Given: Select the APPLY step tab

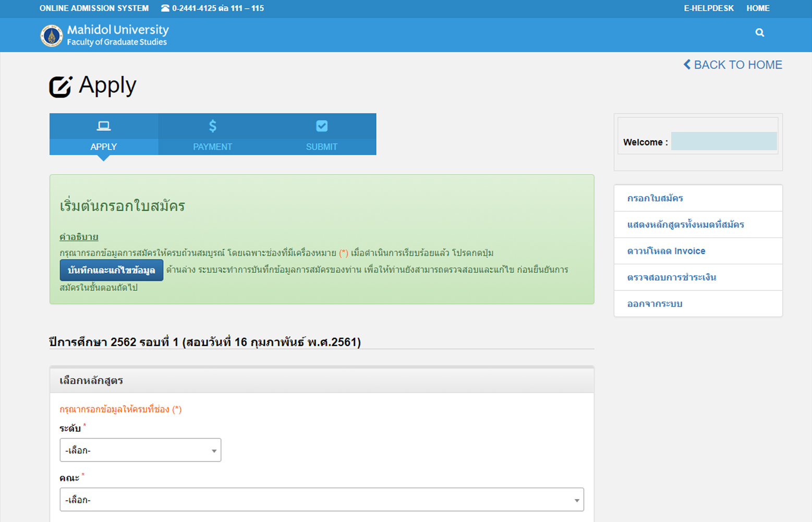Looking at the screenshot, I should [x=104, y=147].
